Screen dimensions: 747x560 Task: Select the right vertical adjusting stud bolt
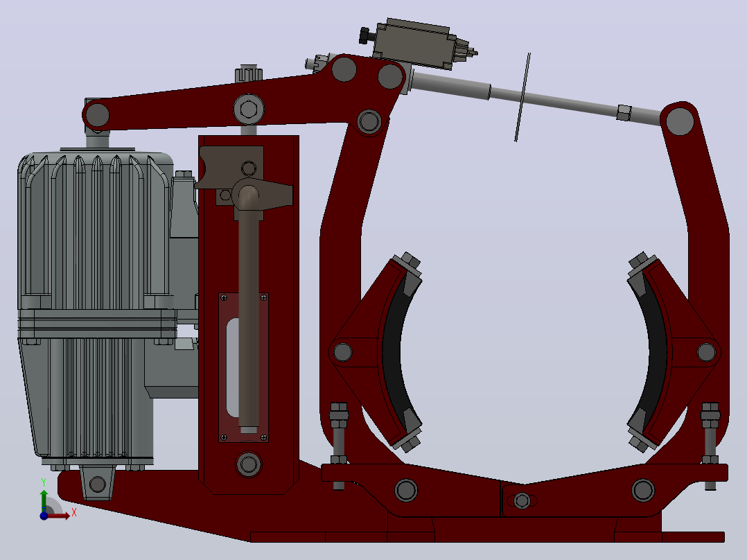[710, 446]
